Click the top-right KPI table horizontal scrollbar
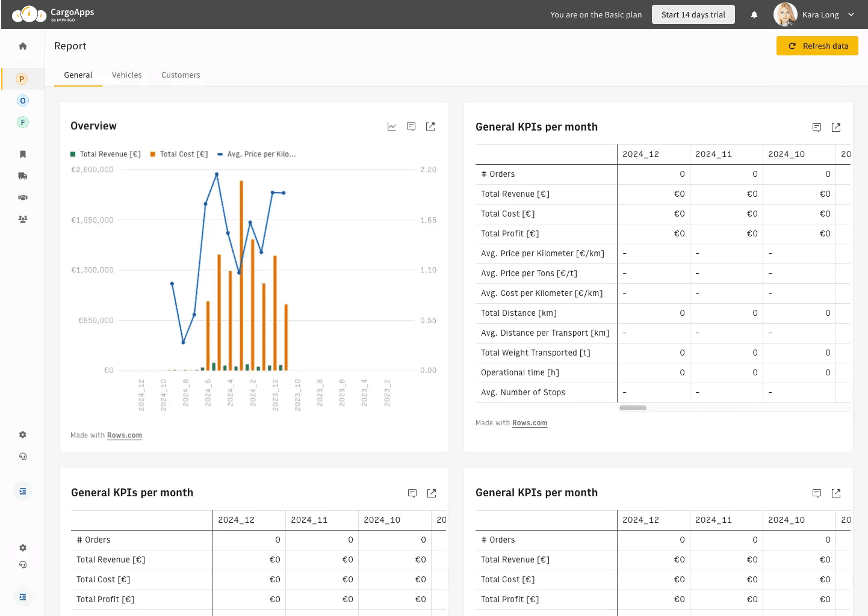Image resolution: width=868 pixels, height=616 pixels. pos(633,408)
